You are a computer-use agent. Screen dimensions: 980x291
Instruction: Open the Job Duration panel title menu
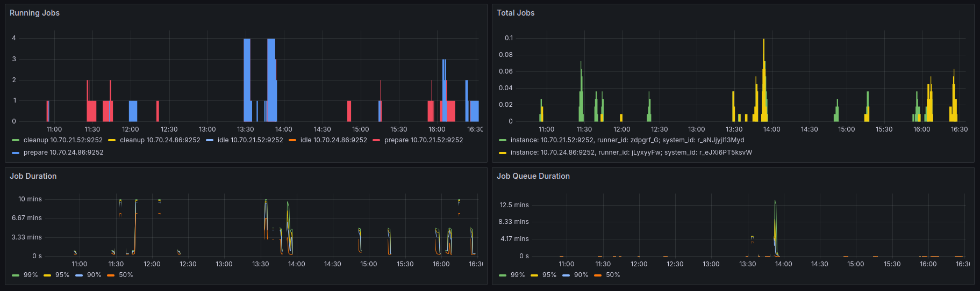pyautogui.click(x=33, y=176)
